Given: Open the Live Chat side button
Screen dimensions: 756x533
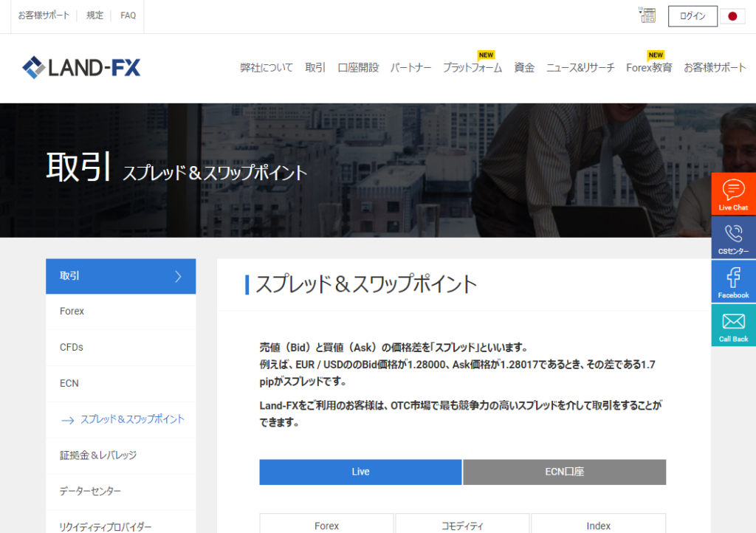Looking at the screenshot, I should click(733, 193).
